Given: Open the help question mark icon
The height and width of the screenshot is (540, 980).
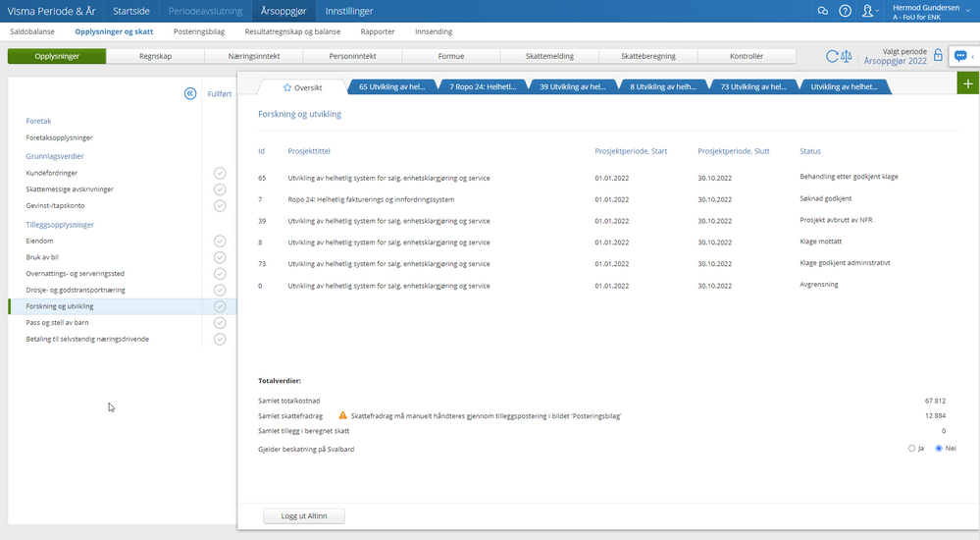Looking at the screenshot, I should [x=845, y=11].
